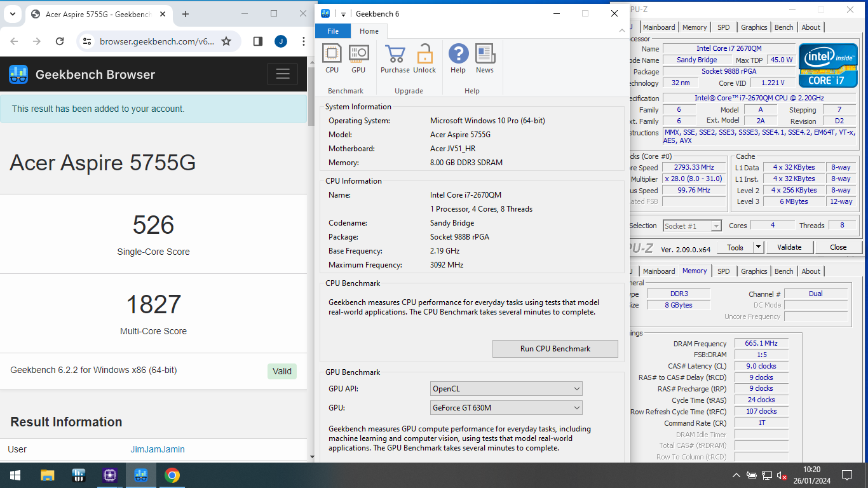Toggle Geekbench Browser hamburger menu

coord(283,74)
